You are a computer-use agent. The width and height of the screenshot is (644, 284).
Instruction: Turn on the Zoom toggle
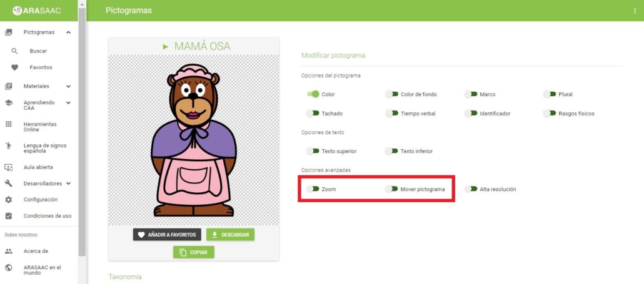[313, 189]
